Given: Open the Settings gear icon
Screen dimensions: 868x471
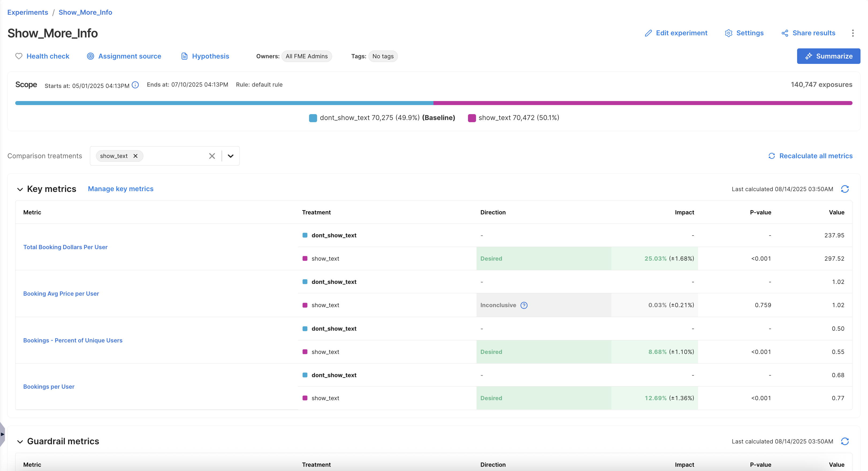Looking at the screenshot, I should pos(729,33).
